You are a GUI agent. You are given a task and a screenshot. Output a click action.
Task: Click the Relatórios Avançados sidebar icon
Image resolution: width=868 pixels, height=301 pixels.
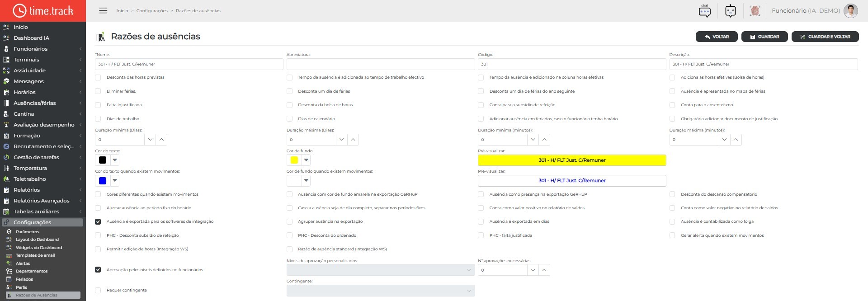click(6, 201)
